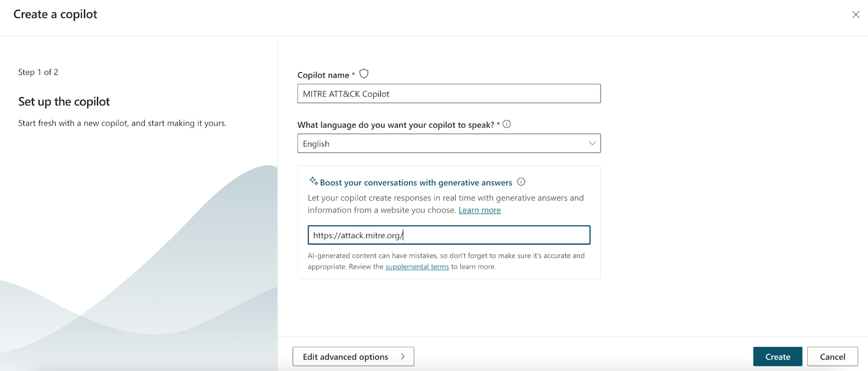Click the website URL input field
Screen dimensions: 868x371
449,235
